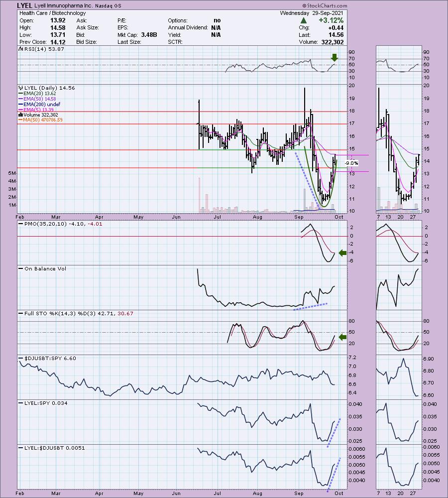Click the Options value no
The height and width of the screenshot is (498, 448).
coord(217,20)
